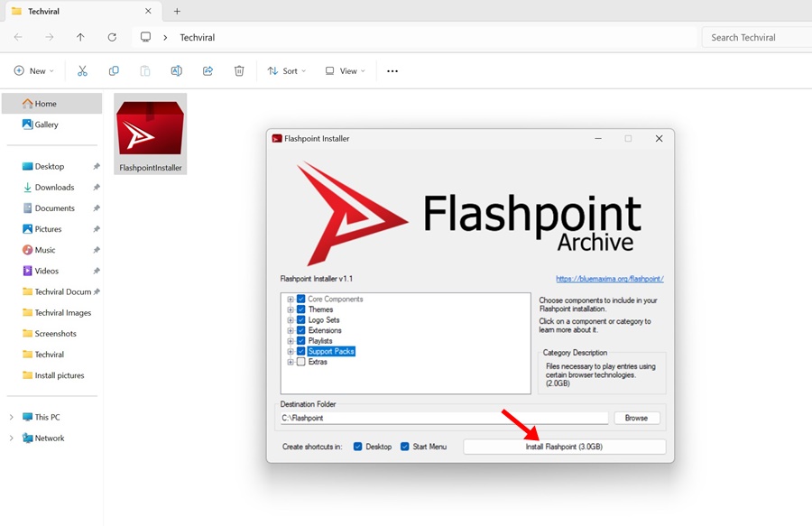
Task: Uncheck the Core Components checkbox
Action: coord(300,299)
